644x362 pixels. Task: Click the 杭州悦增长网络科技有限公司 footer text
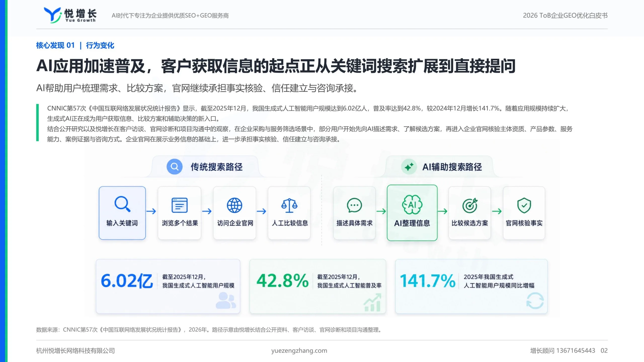(x=75, y=350)
